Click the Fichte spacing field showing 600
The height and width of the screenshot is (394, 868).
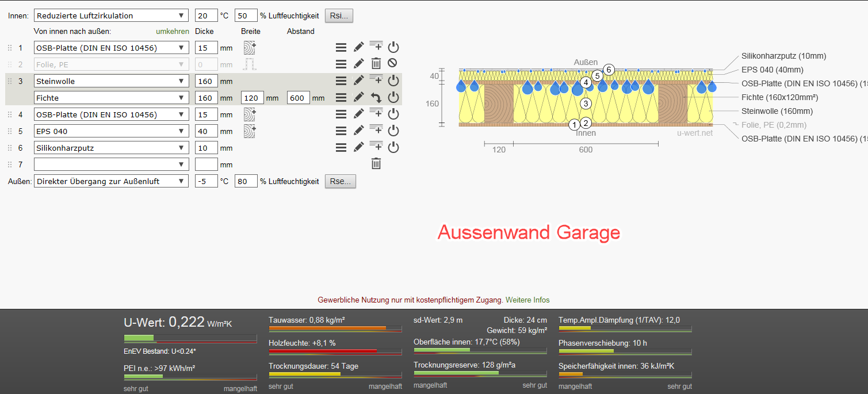(x=298, y=98)
